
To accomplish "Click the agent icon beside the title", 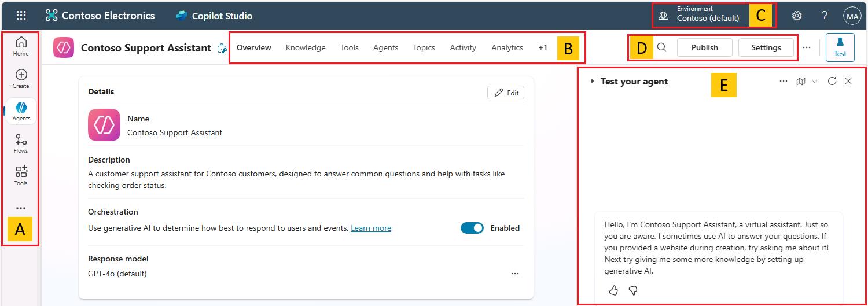I will click(x=64, y=47).
